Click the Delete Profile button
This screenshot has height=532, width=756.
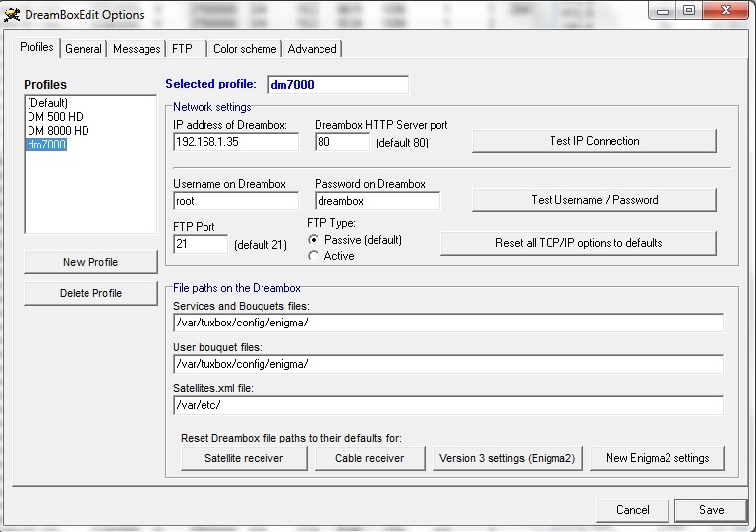(90, 293)
